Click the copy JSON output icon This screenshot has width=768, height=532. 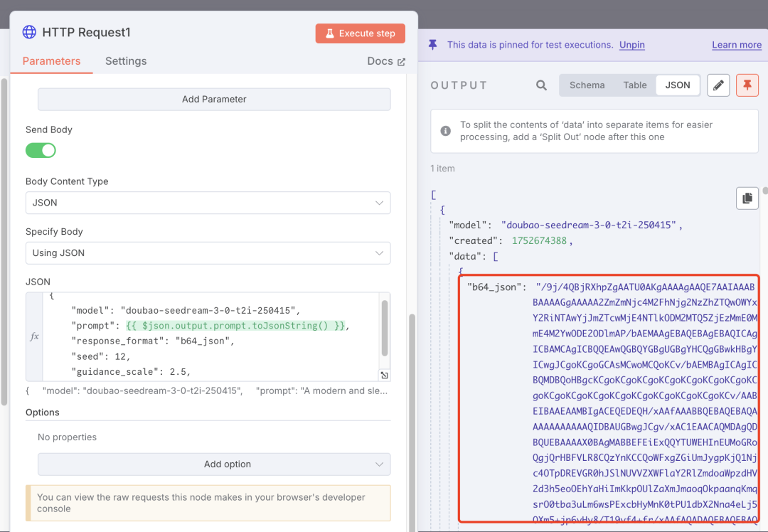pyautogui.click(x=747, y=198)
